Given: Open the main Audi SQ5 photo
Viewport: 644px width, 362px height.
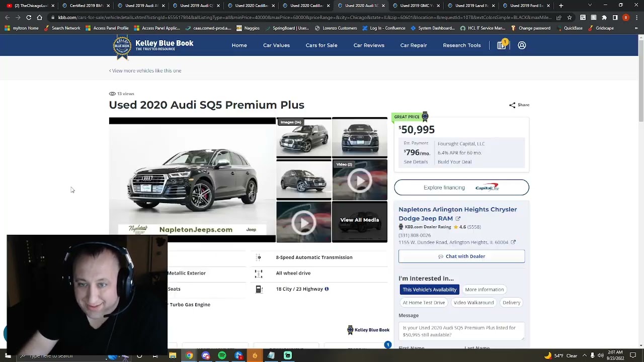Looking at the screenshot, I should [192, 179].
